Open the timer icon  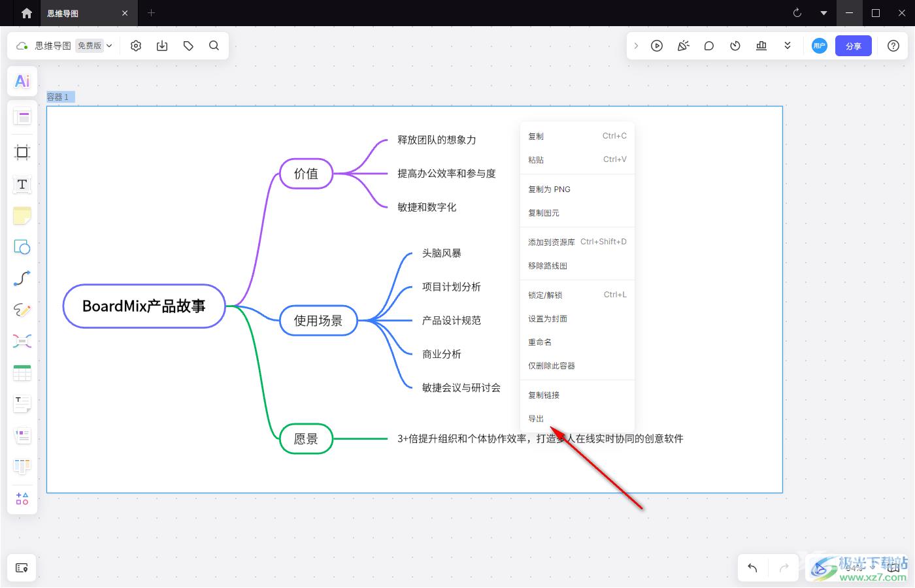[735, 46]
